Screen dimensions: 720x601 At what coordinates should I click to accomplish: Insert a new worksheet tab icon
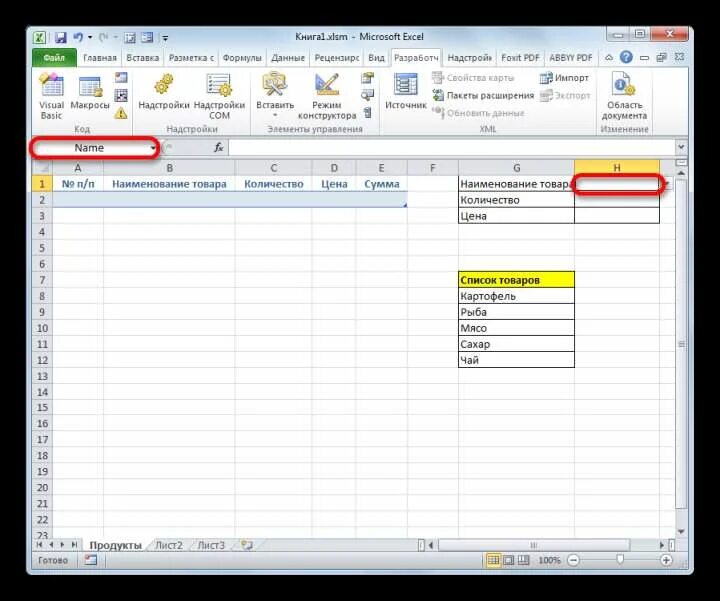[x=247, y=545]
